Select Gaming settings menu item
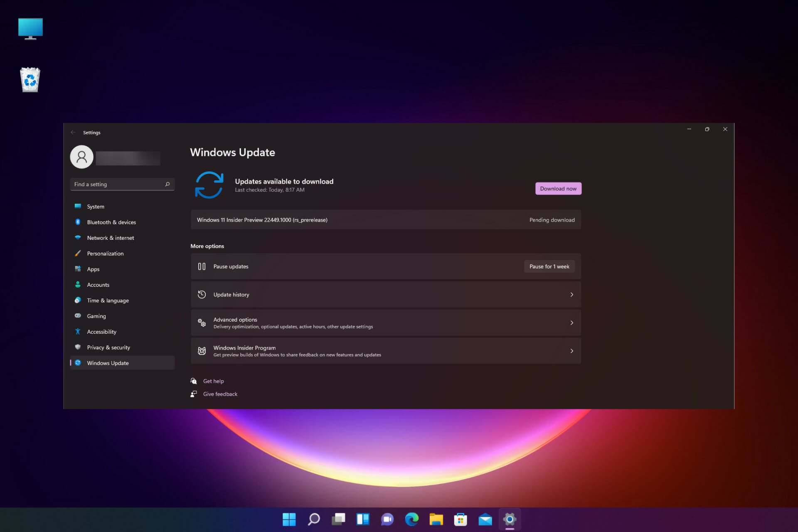Viewport: 798px width, 532px height. tap(96, 315)
